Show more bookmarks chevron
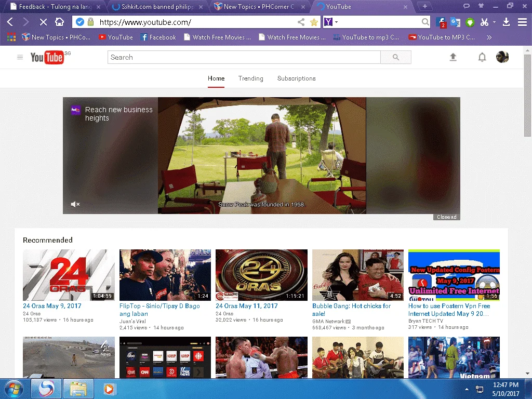This screenshot has height=399, width=532. [x=489, y=37]
